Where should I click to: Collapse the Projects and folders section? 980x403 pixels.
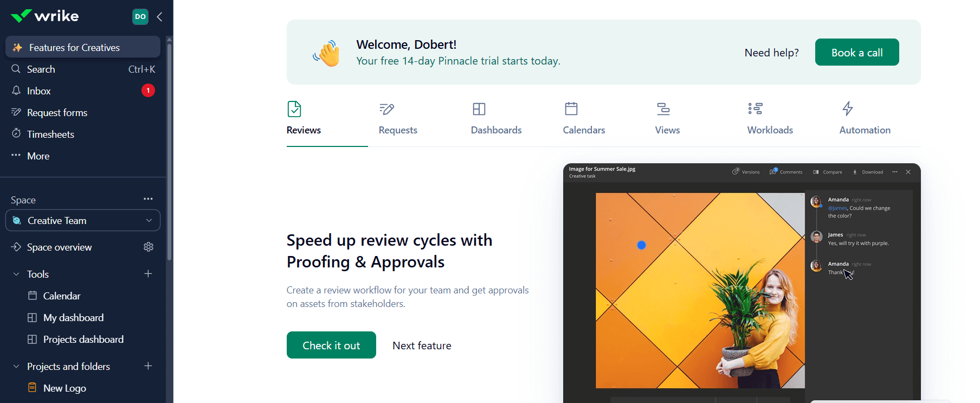coord(16,367)
